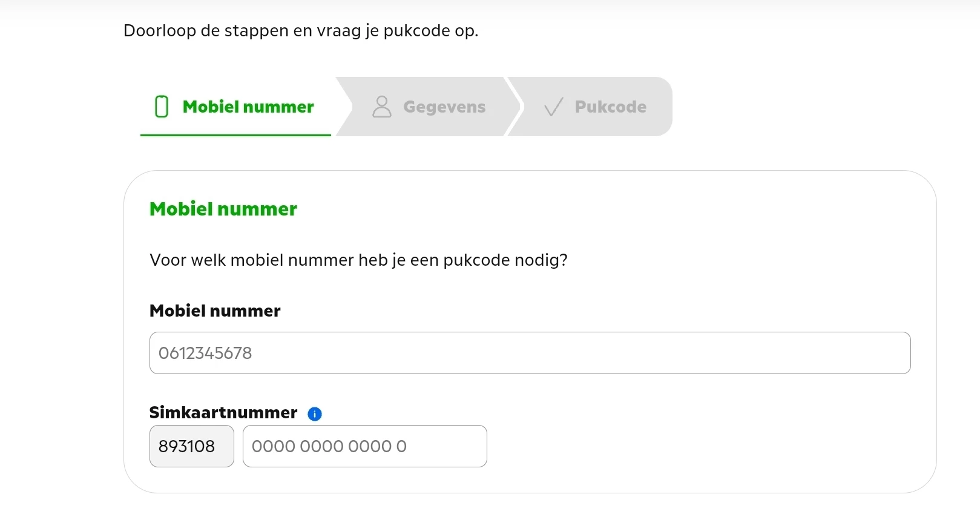
Task: Select the Mobiel nummer step tab label
Action: tap(248, 107)
